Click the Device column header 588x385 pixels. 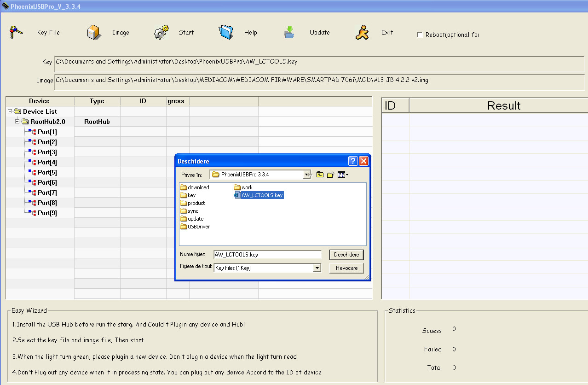pyautogui.click(x=40, y=101)
